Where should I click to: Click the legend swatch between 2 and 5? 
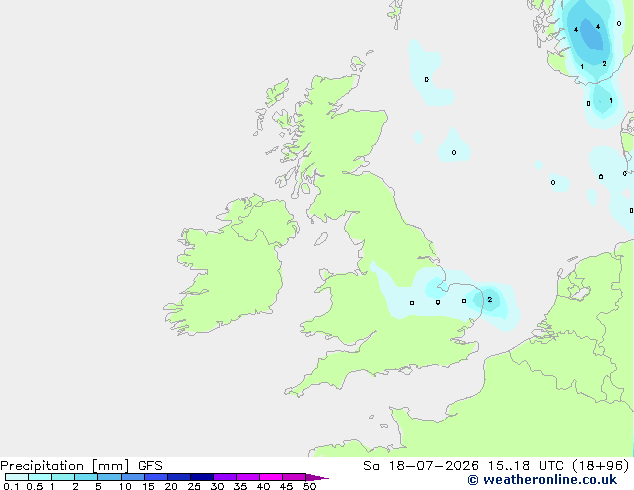[86, 477]
